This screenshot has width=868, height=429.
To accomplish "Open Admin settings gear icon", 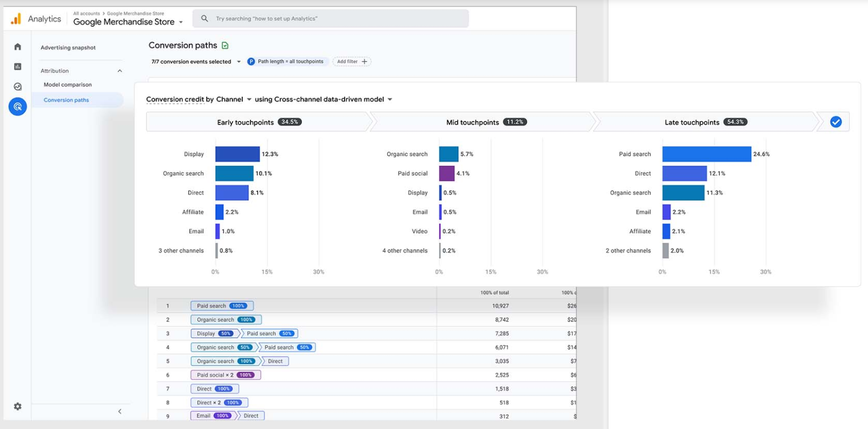I will (x=18, y=407).
